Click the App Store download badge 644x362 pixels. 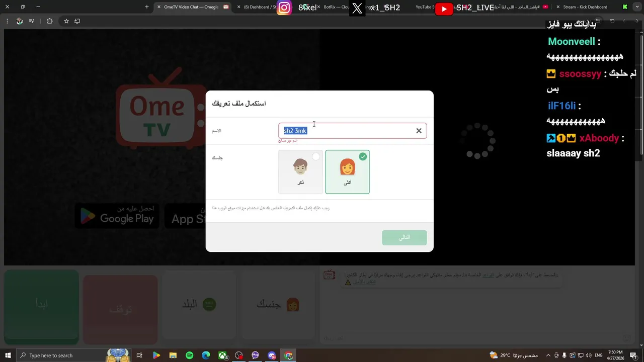tap(185, 215)
